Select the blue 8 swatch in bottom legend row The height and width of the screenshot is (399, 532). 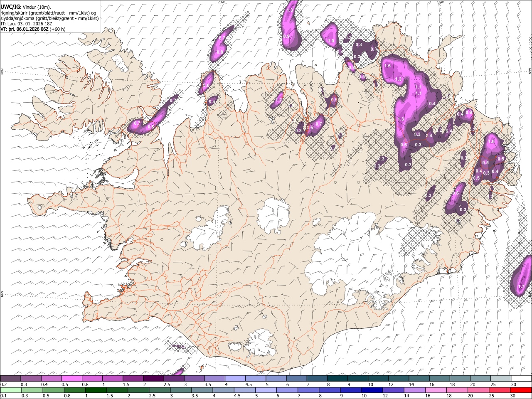coord(329,390)
